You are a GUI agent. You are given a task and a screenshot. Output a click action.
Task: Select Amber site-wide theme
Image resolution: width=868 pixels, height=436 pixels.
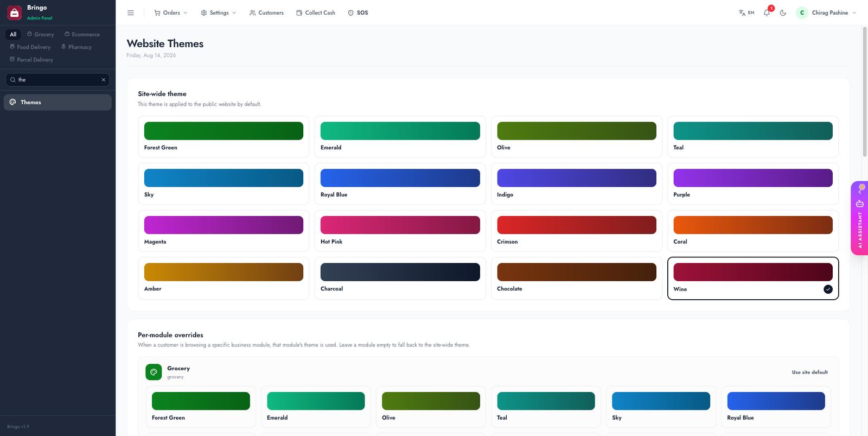pyautogui.click(x=224, y=278)
